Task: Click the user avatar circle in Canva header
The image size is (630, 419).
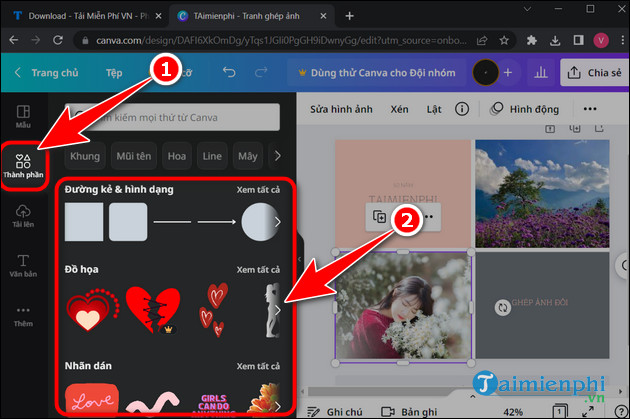Action: click(485, 72)
